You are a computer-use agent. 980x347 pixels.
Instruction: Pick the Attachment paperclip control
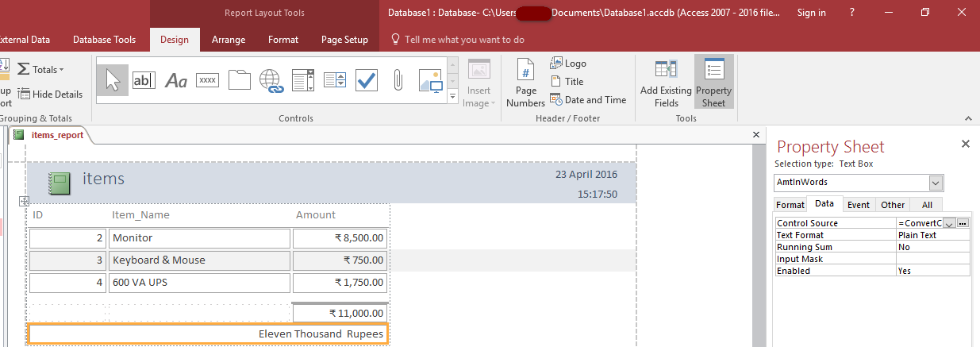[x=398, y=80]
